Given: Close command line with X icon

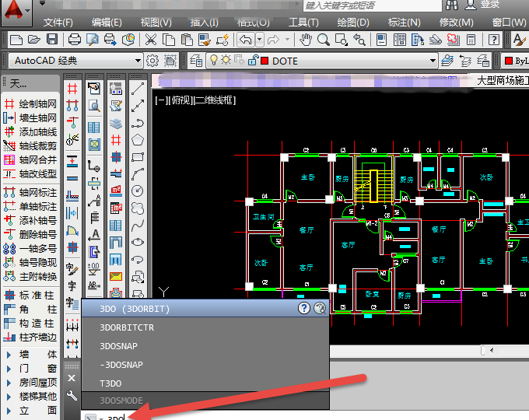Looking at the screenshot, I should [72, 378].
